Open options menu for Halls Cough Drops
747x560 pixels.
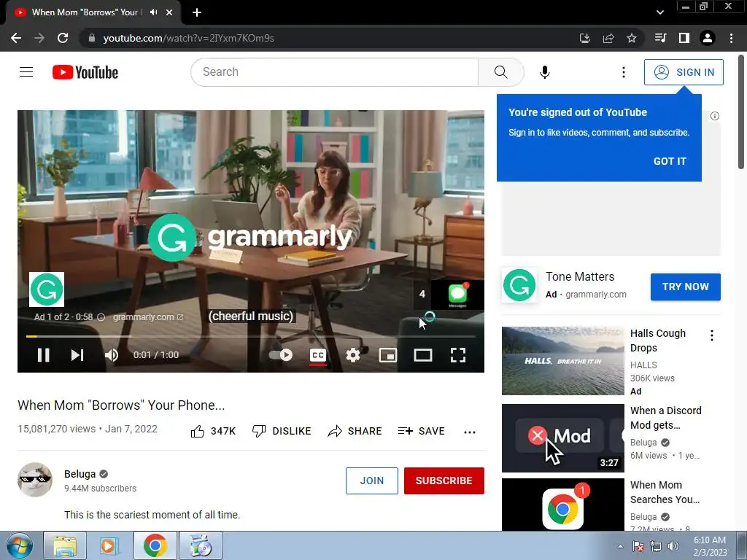(x=712, y=335)
